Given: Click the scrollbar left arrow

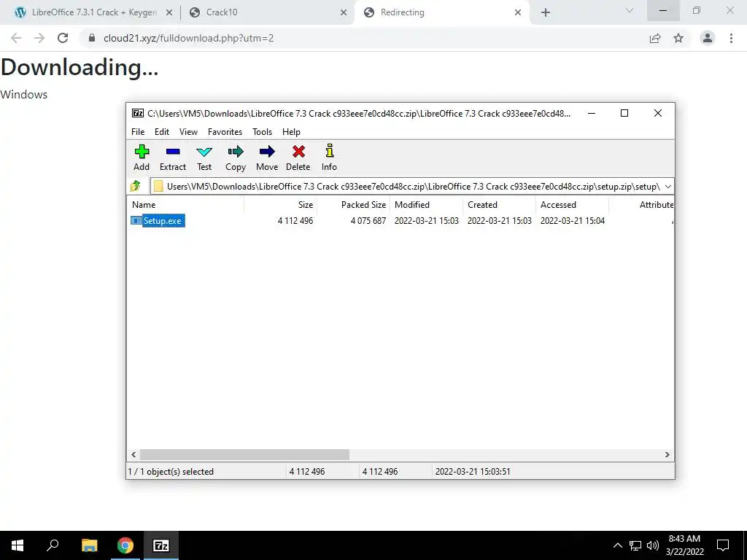Looking at the screenshot, I should click(134, 455).
